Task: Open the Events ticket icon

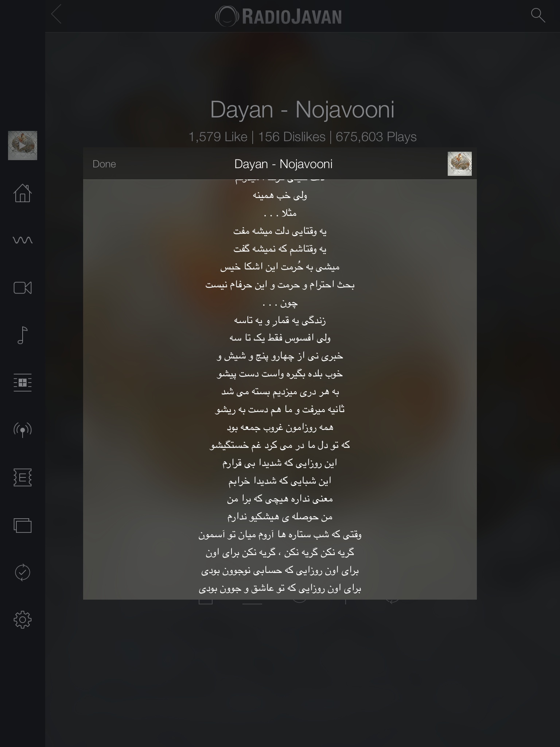Action: (23, 477)
